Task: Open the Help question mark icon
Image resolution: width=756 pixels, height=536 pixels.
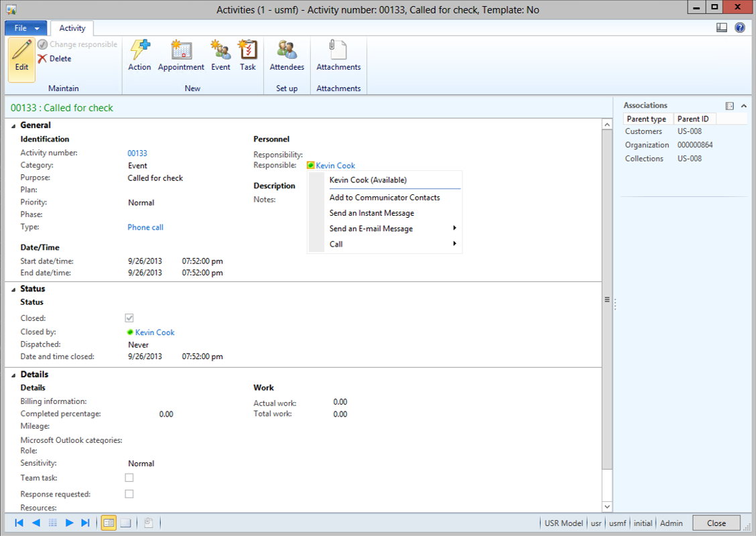Action: tap(740, 27)
